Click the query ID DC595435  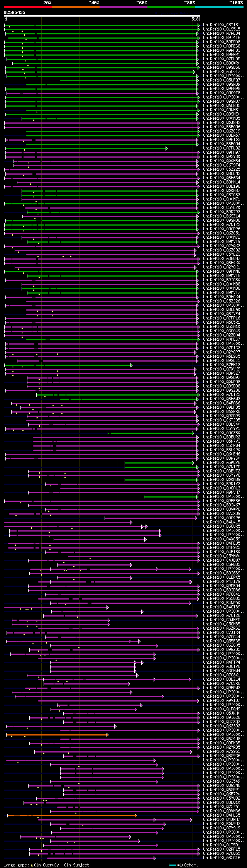point(15,12)
